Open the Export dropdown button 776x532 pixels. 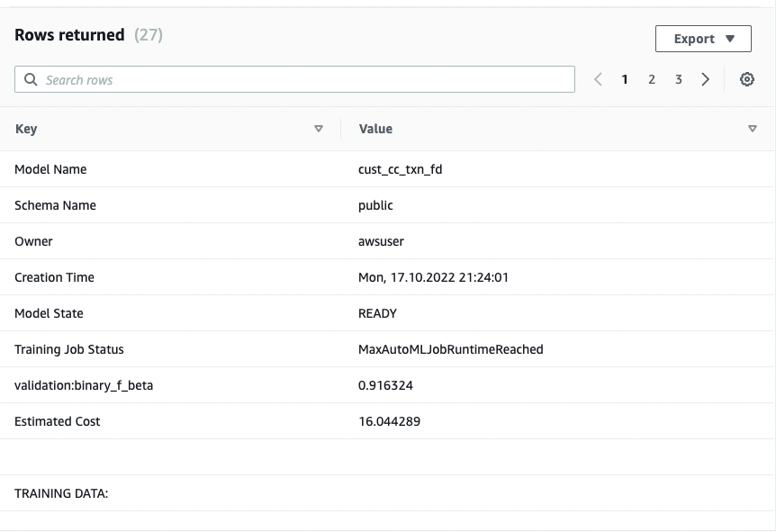[x=703, y=39]
